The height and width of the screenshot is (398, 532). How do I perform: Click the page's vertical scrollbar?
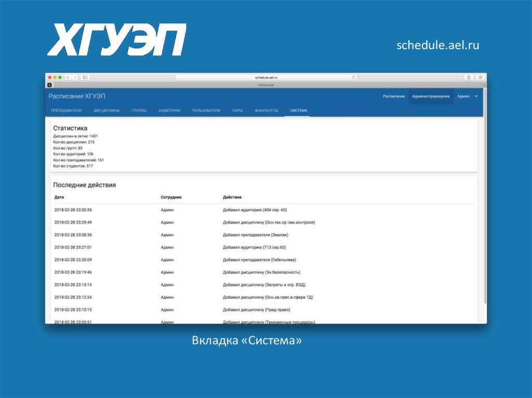pos(485,197)
